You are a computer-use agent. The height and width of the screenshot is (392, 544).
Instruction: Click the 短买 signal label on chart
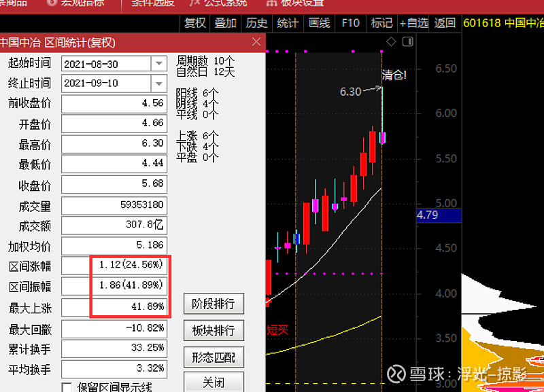click(x=277, y=329)
